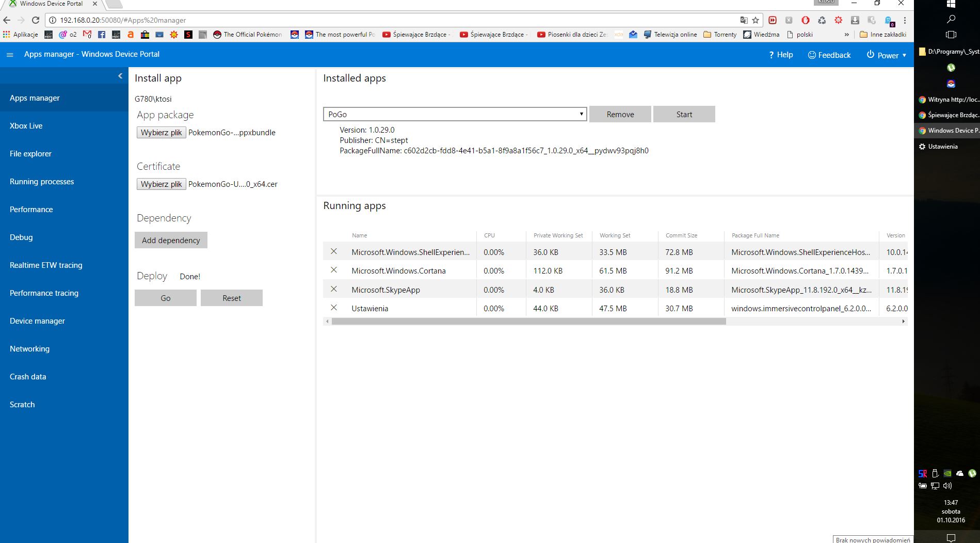
Task: Open the Action Center notification icon
Action: point(951,538)
